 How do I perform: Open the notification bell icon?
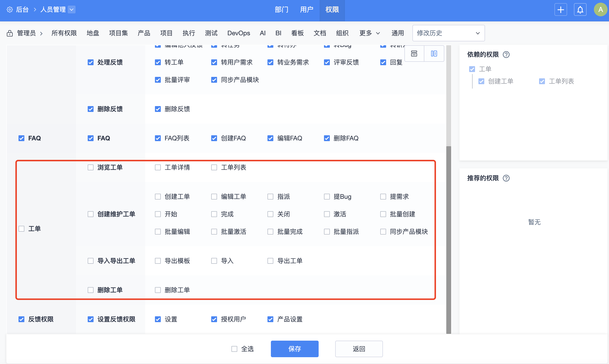pos(580,10)
